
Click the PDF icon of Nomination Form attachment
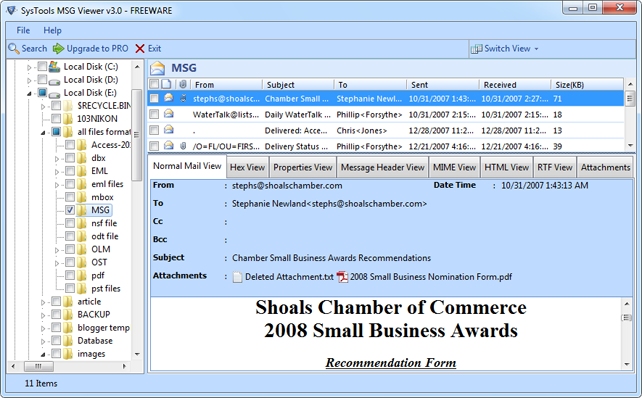tap(342, 277)
